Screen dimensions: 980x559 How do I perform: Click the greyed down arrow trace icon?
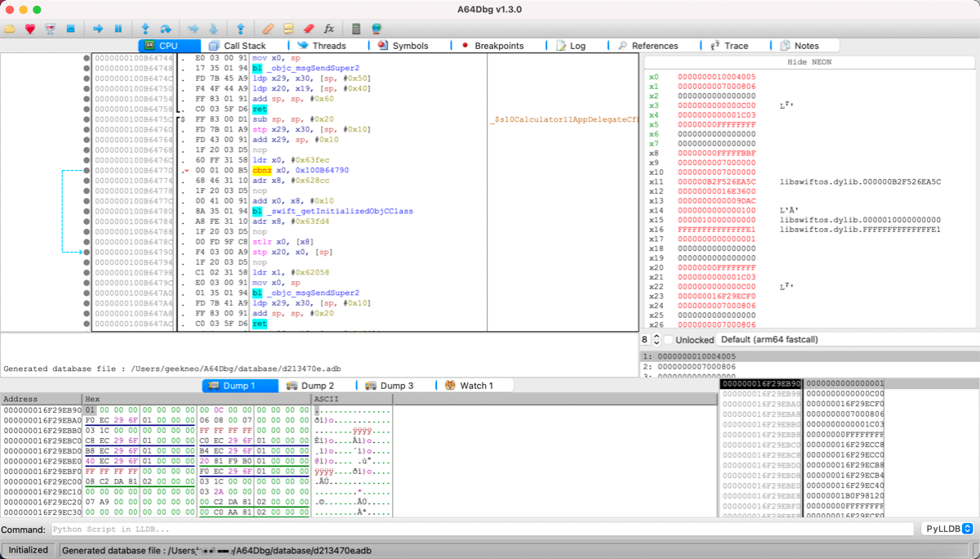coord(213,29)
